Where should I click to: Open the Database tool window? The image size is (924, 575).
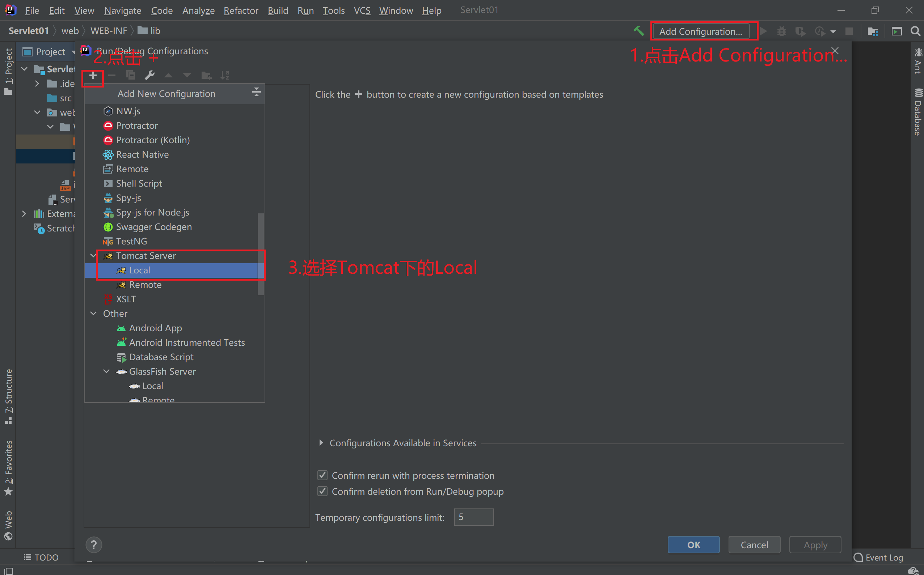[x=917, y=112]
